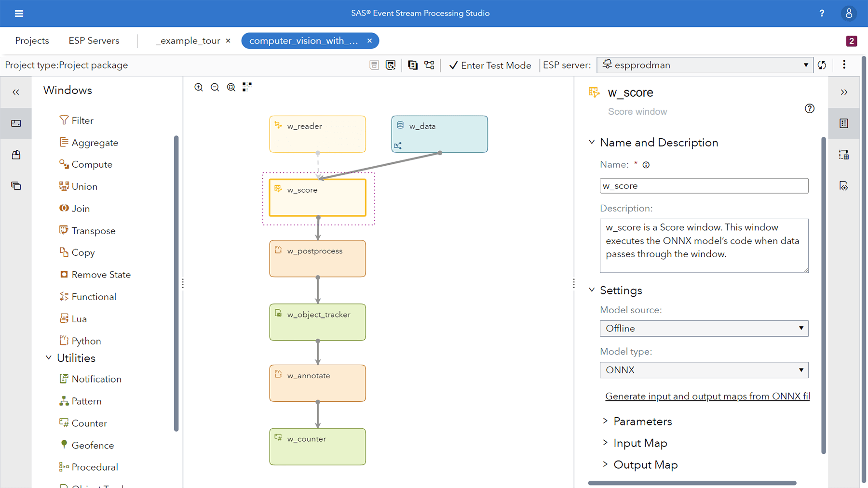Select the Transpose window type
This screenshot has width=868, height=488.
tap(87, 231)
